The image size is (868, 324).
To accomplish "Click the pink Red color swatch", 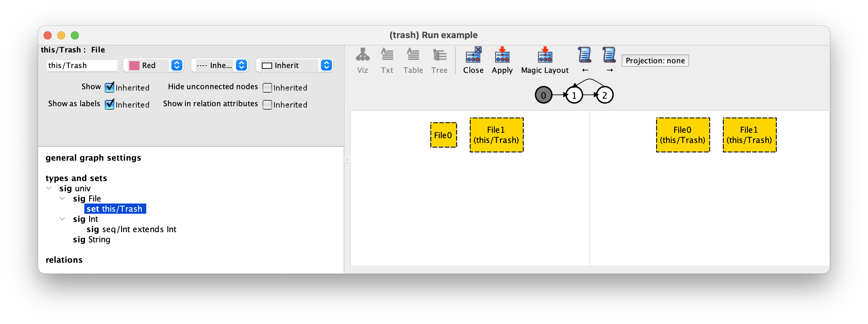I will (x=134, y=66).
